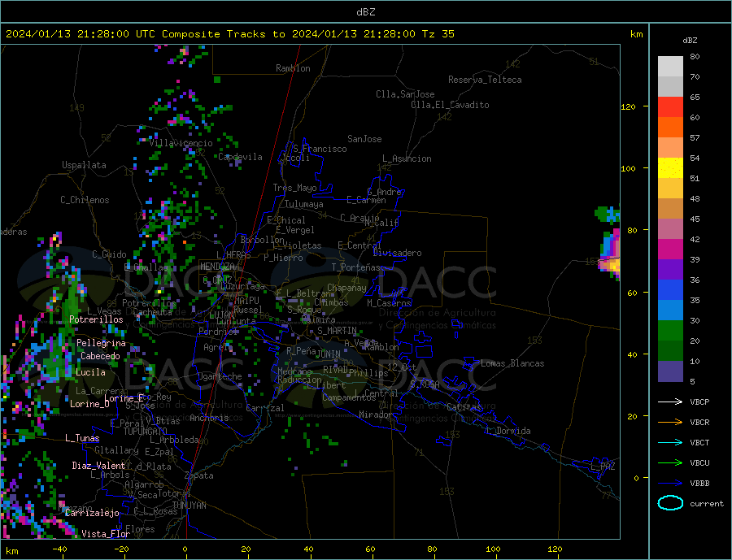Image resolution: width=732 pixels, height=560 pixels.
Task: Click the green VBCU arrow legend symbol
Action: pyautogui.click(x=670, y=463)
